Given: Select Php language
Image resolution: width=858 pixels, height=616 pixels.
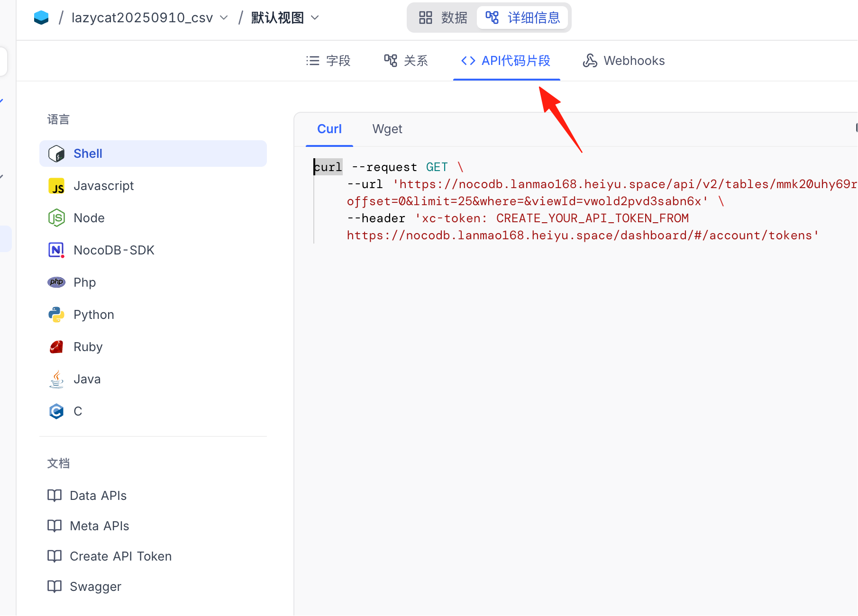Looking at the screenshot, I should click(x=153, y=282).
